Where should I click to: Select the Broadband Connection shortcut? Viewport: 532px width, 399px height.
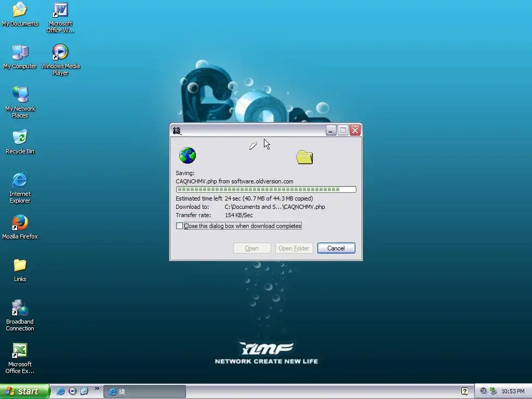[20, 315]
